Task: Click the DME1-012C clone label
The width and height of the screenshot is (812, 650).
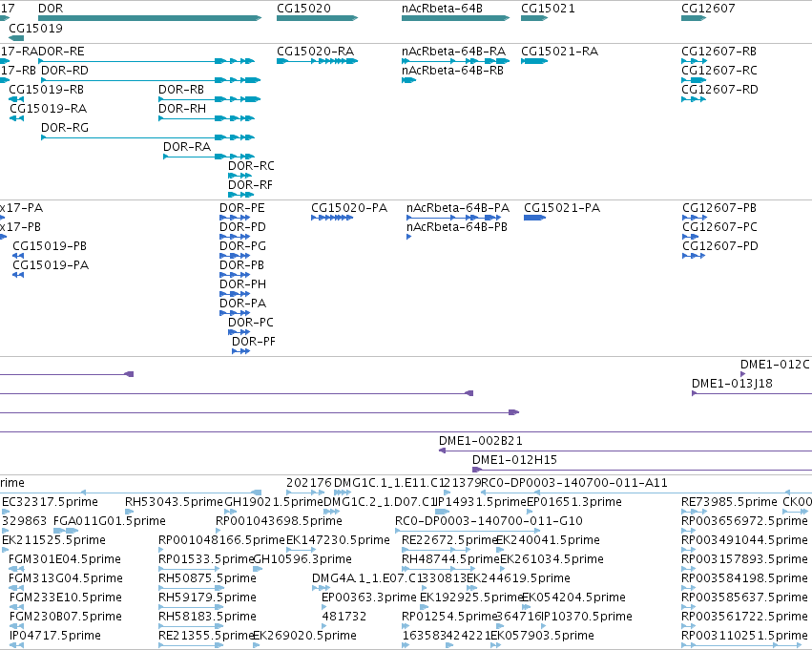Action: tap(775, 365)
